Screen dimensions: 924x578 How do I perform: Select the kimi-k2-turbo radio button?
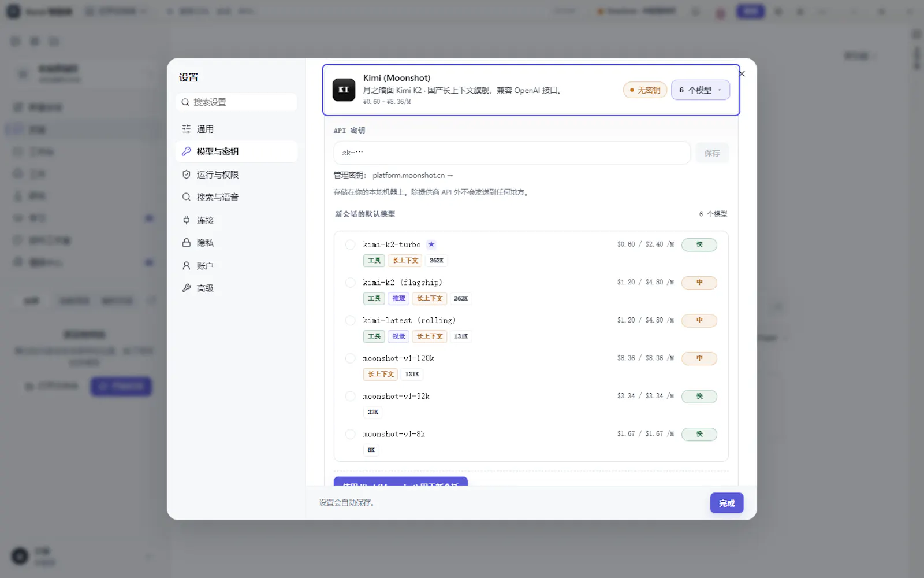click(350, 244)
